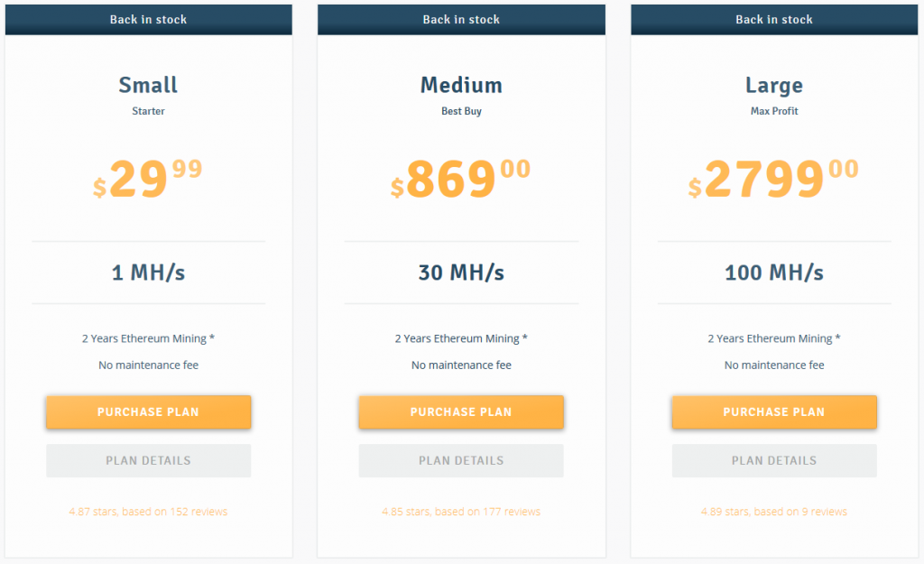Click the Back in stock banner above Large
The height and width of the screenshot is (564, 924).
pos(774,20)
